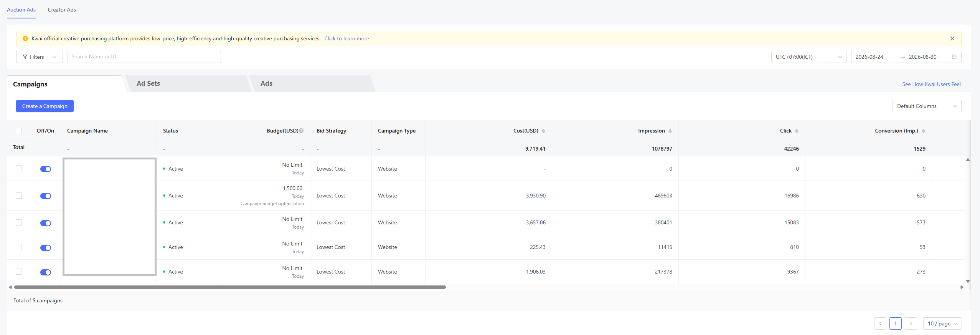
Task: Sort table by Conversion (Imp.) column
Action: tap(923, 131)
